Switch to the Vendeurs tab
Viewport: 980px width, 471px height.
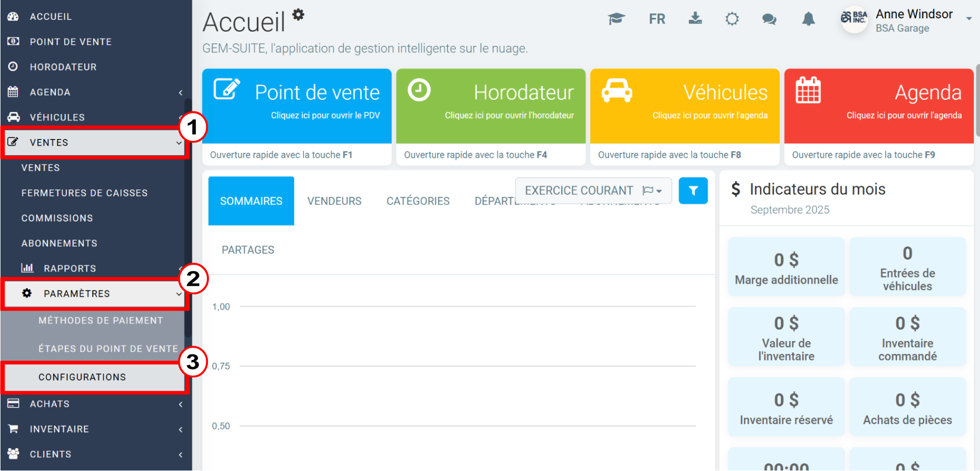[334, 201]
